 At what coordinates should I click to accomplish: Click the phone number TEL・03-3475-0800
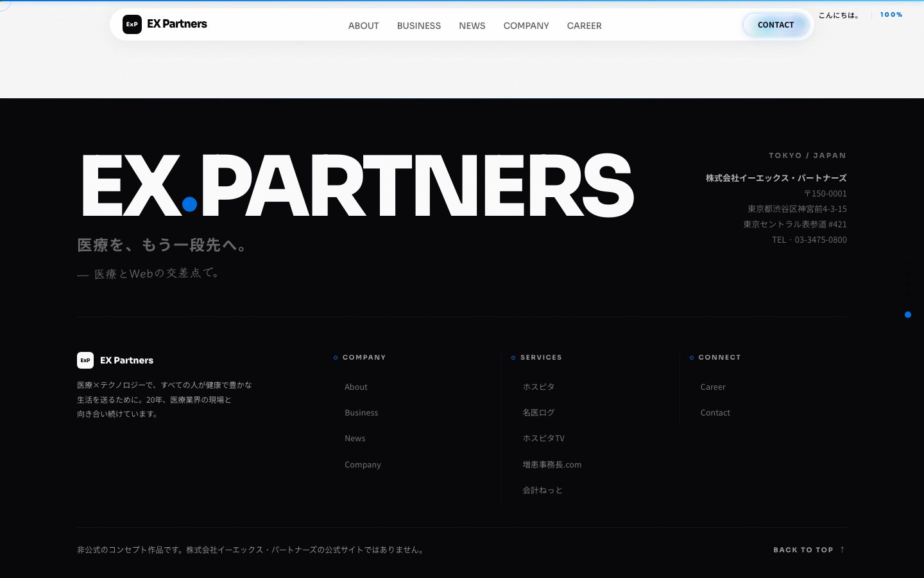[809, 240]
